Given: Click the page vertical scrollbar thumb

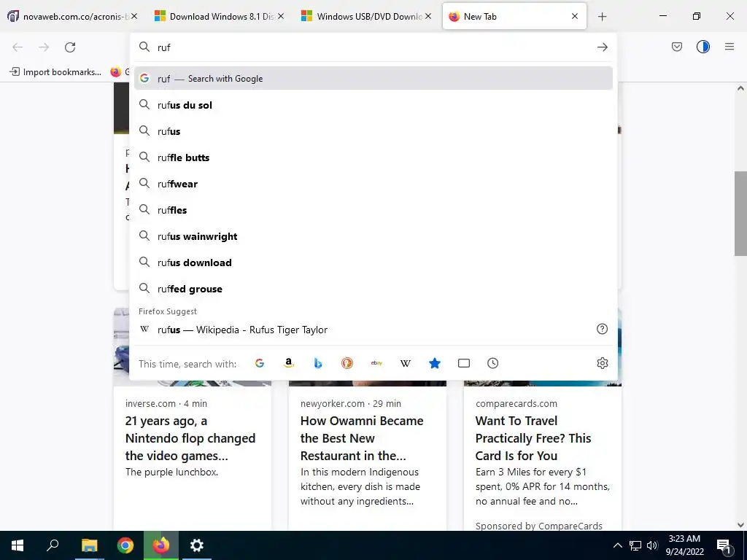Looking at the screenshot, I should tap(740, 214).
